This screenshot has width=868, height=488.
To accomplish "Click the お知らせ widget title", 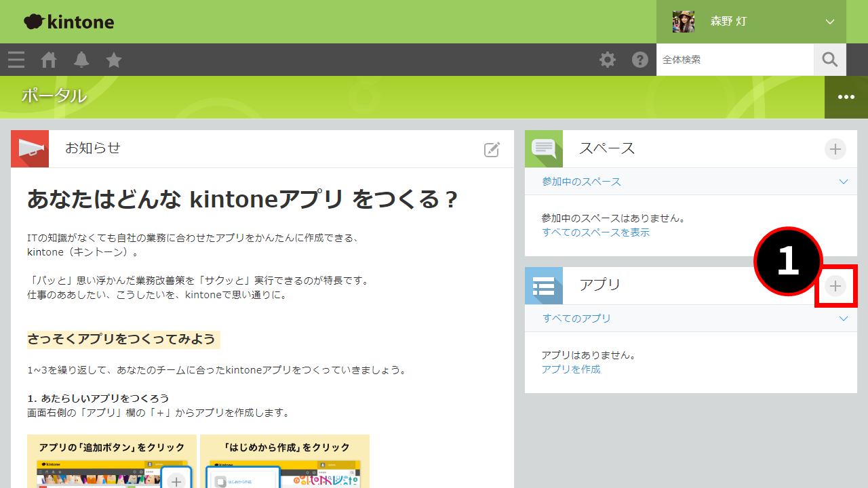I will pyautogui.click(x=93, y=148).
